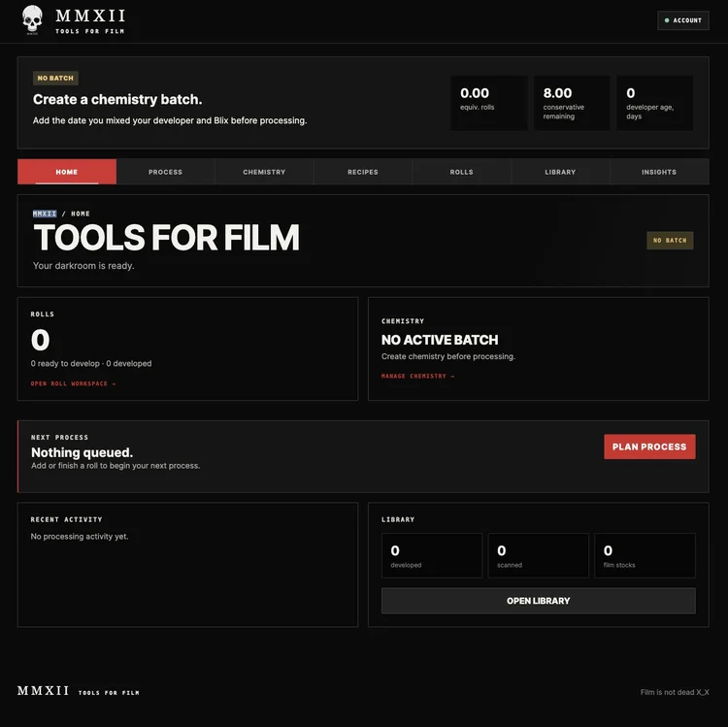The width and height of the screenshot is (728, 727).
Task: Follow the Manage Chemistry link
Action: [x=417, y=376]
